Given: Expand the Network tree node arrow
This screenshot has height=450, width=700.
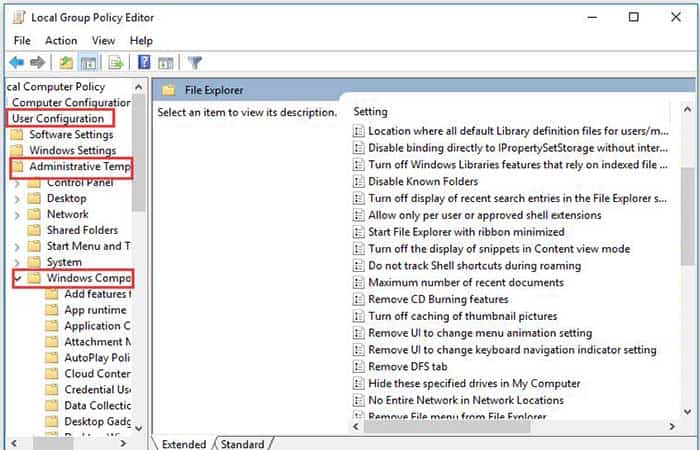Looking at the screenshot, I should (x=17, y=215).
